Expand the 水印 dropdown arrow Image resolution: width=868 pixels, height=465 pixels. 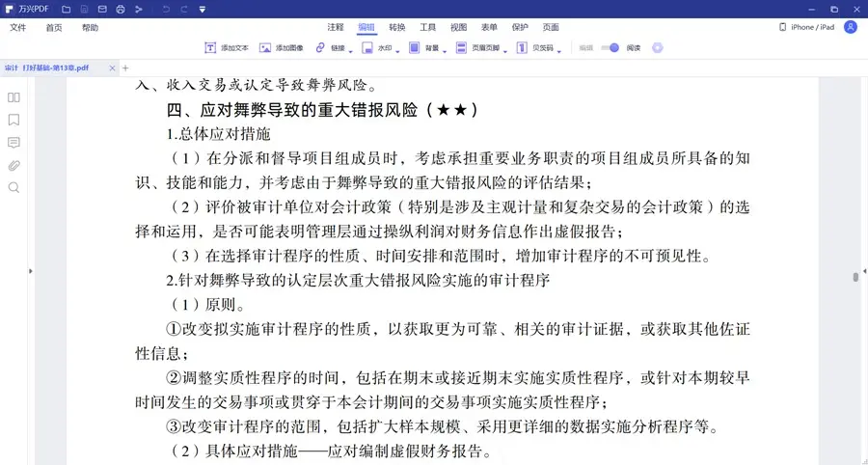[x=397, y=51]
